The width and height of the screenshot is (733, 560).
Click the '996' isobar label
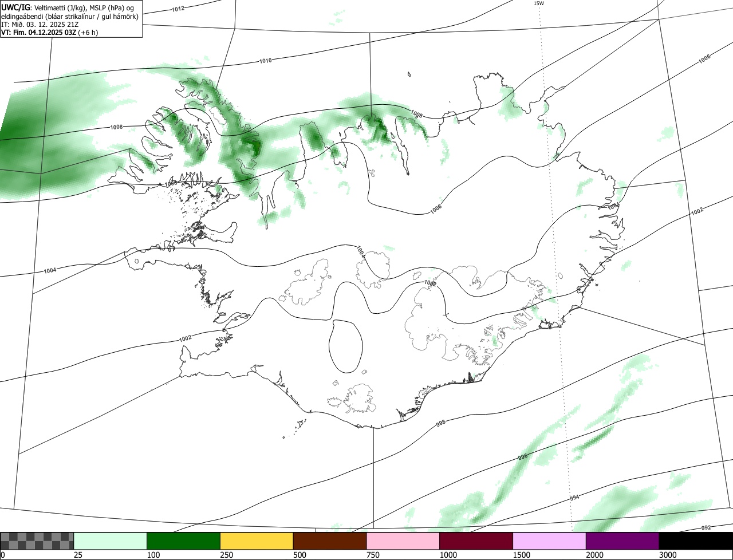(522, 457)
